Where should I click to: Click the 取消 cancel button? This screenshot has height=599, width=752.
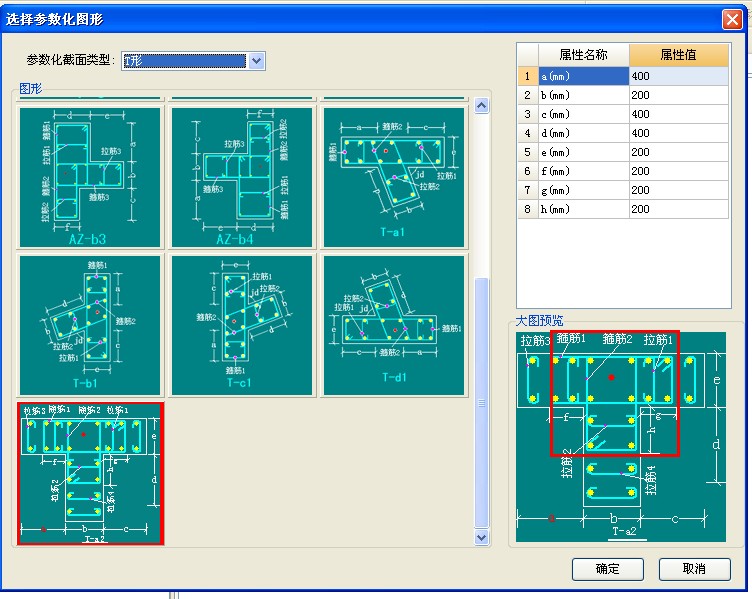(694, 569)
